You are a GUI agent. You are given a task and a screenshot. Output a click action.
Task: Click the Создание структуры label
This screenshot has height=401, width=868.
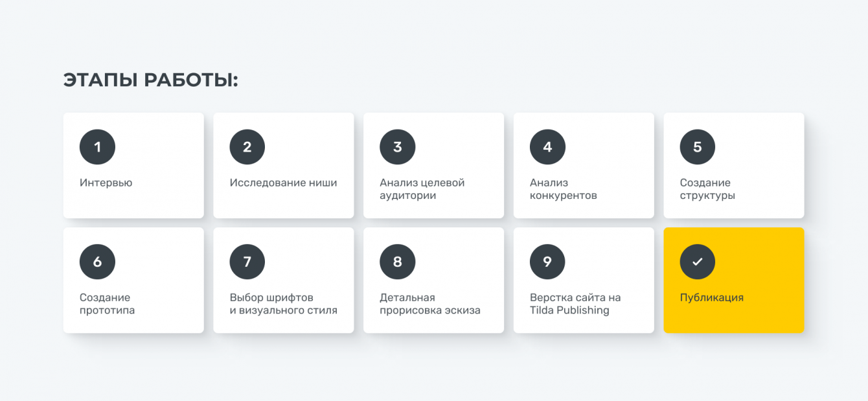pos(707,189)
